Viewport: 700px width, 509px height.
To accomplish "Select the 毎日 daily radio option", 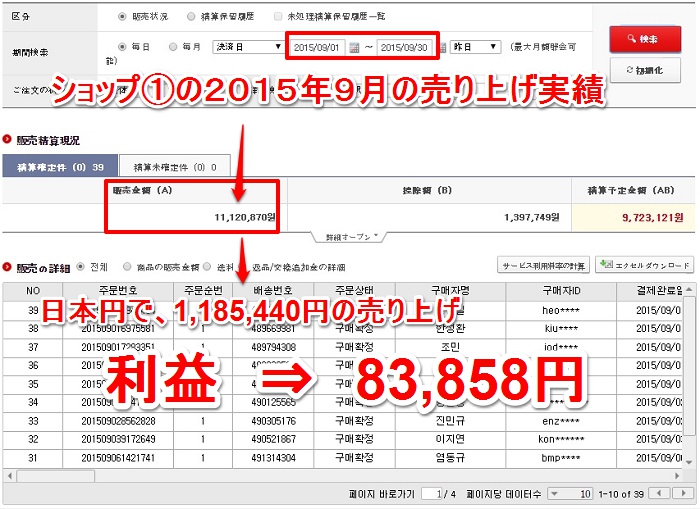I will tap(122, 46).
